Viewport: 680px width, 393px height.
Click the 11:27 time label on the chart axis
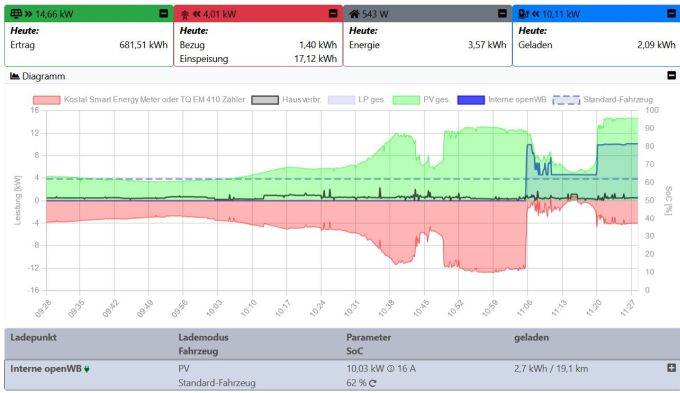628,308
